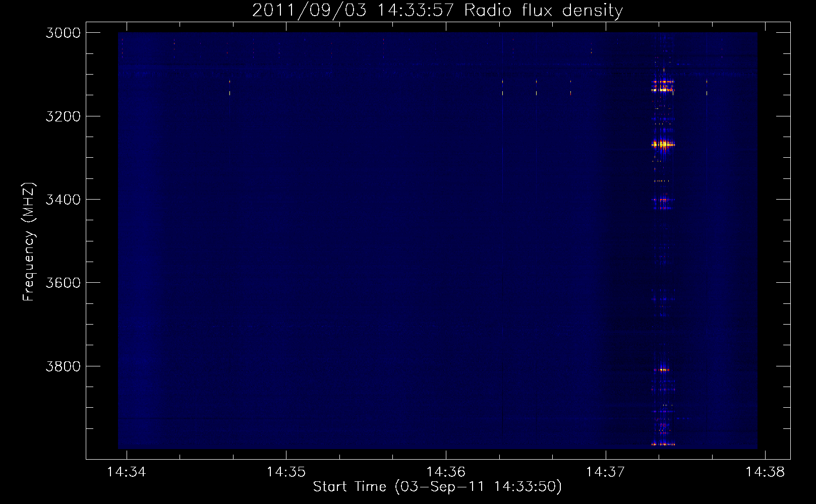Click the 3800 frequency tick label
Image resolution: width=816 pixels, height=504 pixels.
point(63,366)
